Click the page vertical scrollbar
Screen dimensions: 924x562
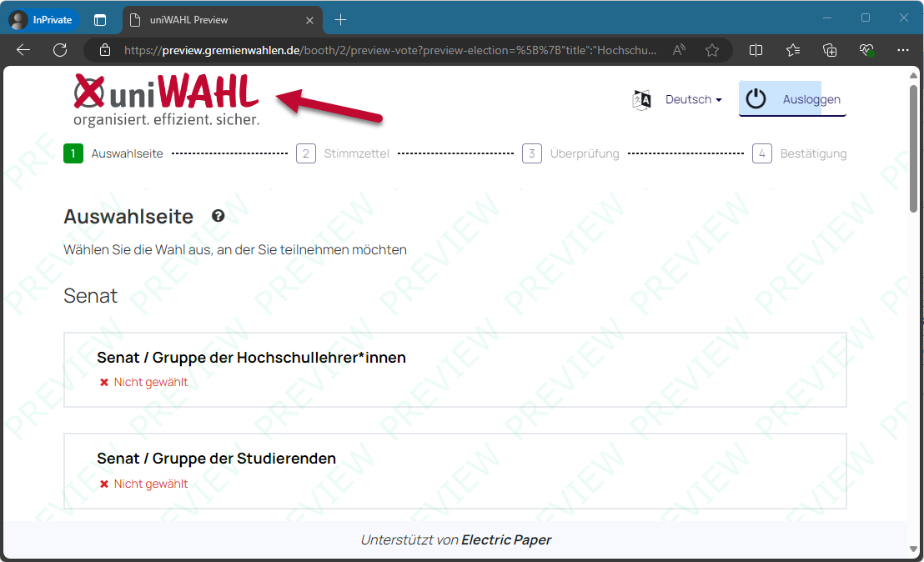tap(913, 148)
